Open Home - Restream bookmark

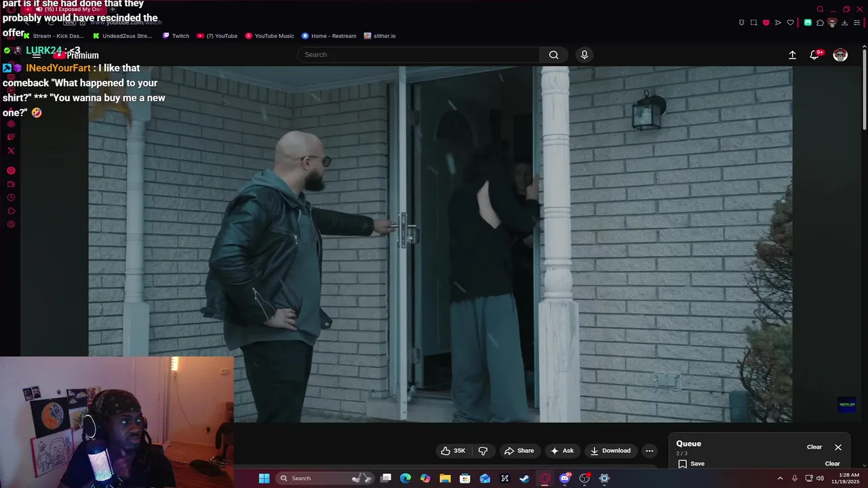coord(329,36)
